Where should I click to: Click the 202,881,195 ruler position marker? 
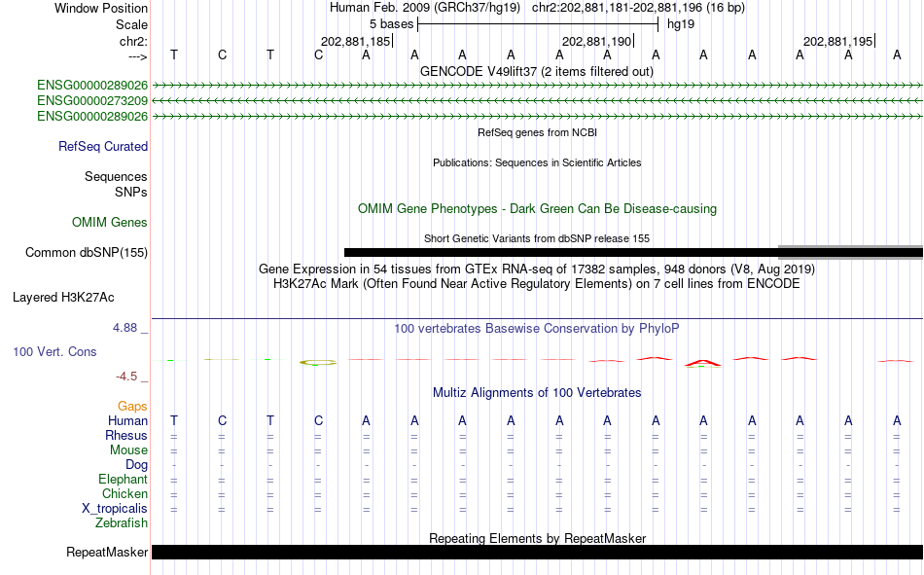pos(838,41)
